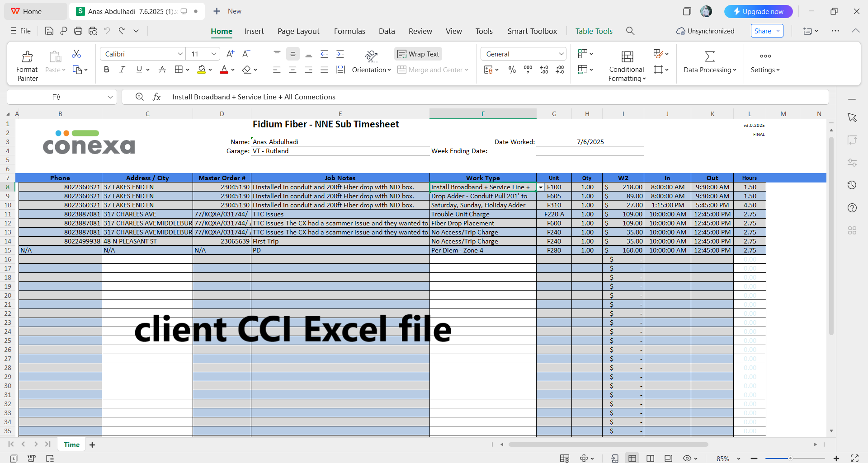Open the Page Layout tab
This screenshot has height=463, width=868.
tap(298, 31)
